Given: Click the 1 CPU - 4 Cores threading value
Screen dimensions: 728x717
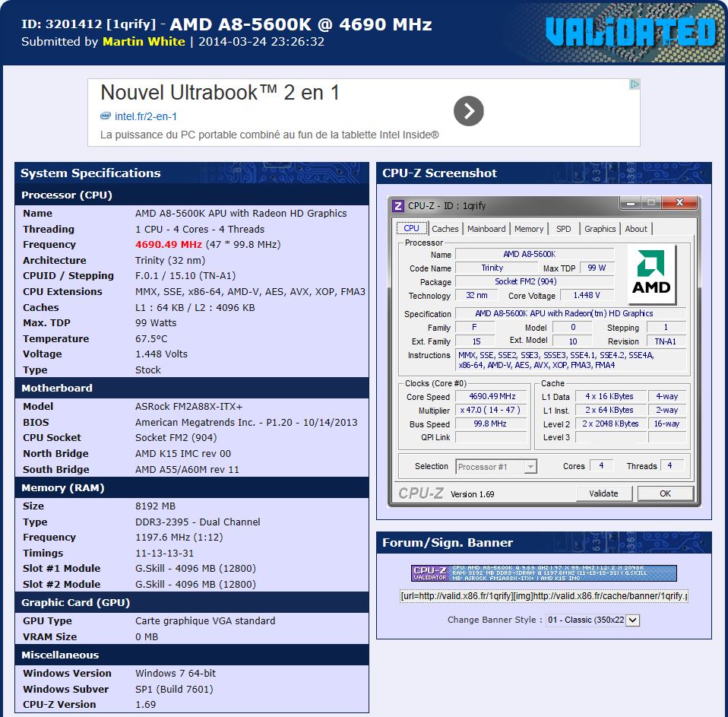Looking at the screenshot, I should tap(200, 229).
